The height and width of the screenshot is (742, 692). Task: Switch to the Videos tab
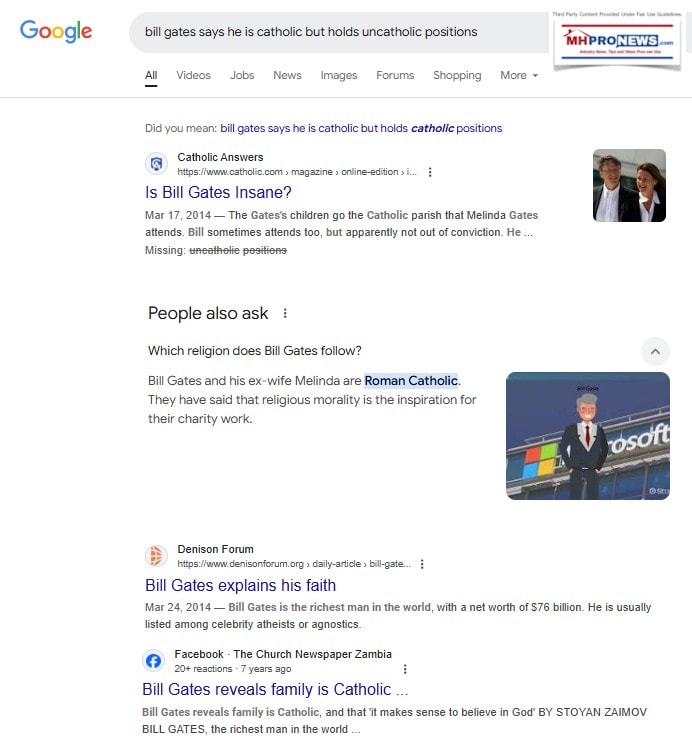(193, 75)
